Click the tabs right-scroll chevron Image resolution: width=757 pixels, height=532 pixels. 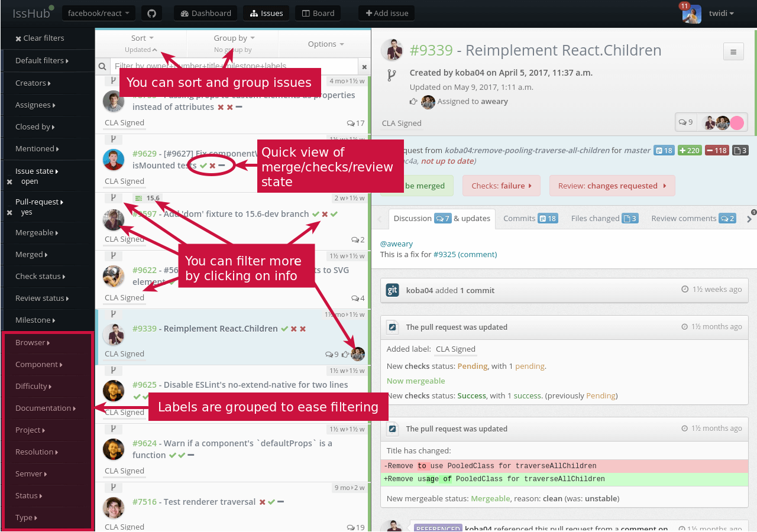click(x=750, y=219)
